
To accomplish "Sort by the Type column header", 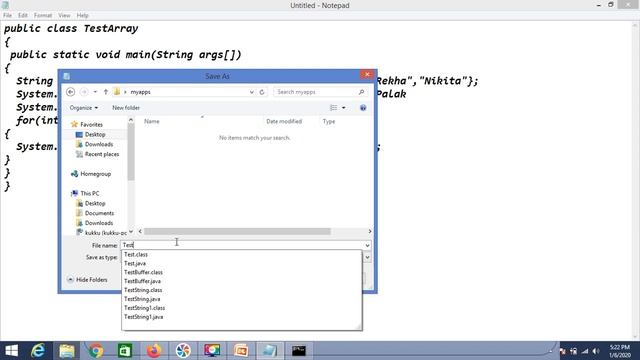I will pos(329,121).
